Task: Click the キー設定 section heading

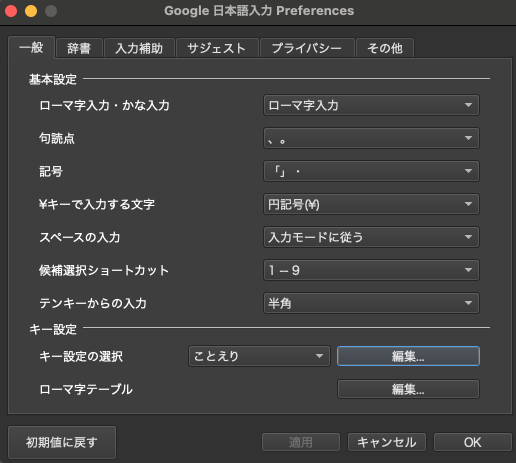Action: [x=53, y=329]
